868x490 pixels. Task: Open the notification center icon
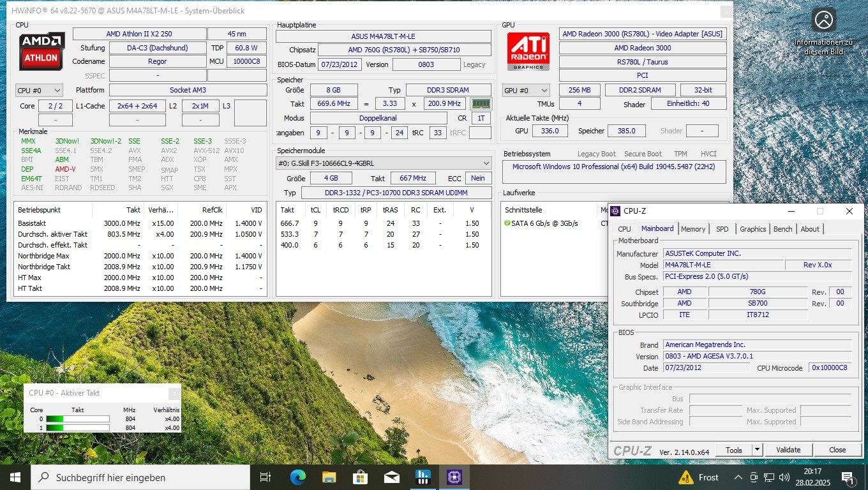coord(848,477)
